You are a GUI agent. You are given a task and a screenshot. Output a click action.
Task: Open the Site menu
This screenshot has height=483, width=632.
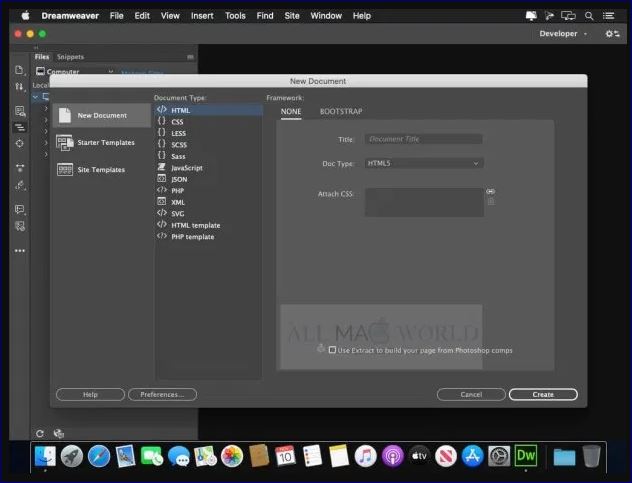[291, 16]
